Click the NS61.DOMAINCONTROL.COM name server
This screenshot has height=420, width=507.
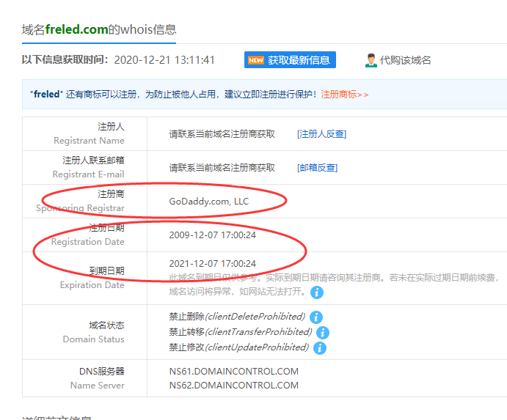[233, 372]
